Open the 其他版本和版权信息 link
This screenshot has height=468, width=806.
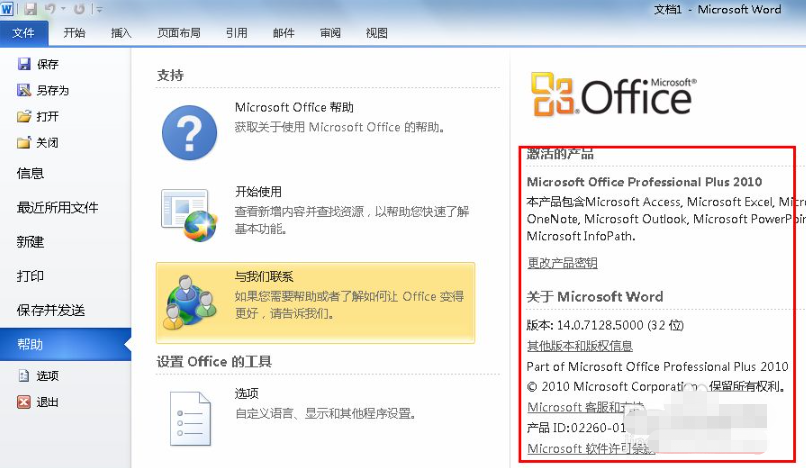click(579, 346)
